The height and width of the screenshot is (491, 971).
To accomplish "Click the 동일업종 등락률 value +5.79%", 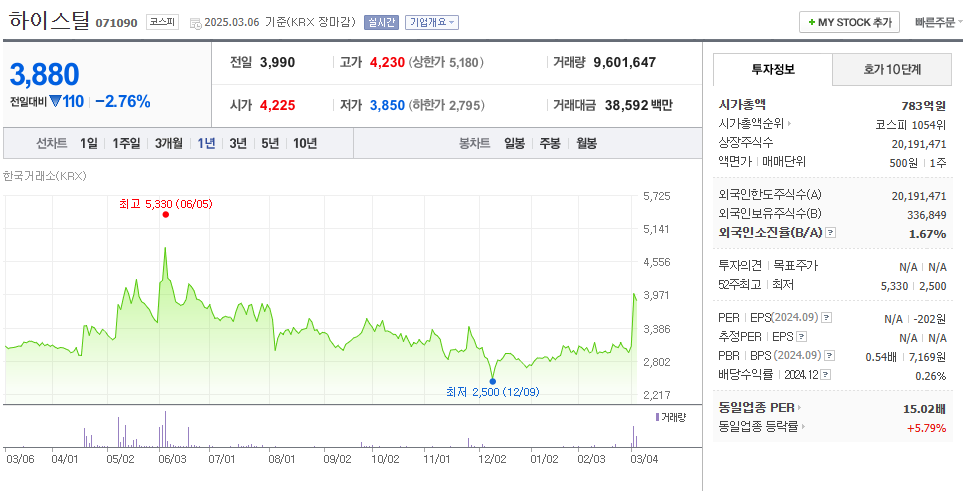I will pos(926,428).
